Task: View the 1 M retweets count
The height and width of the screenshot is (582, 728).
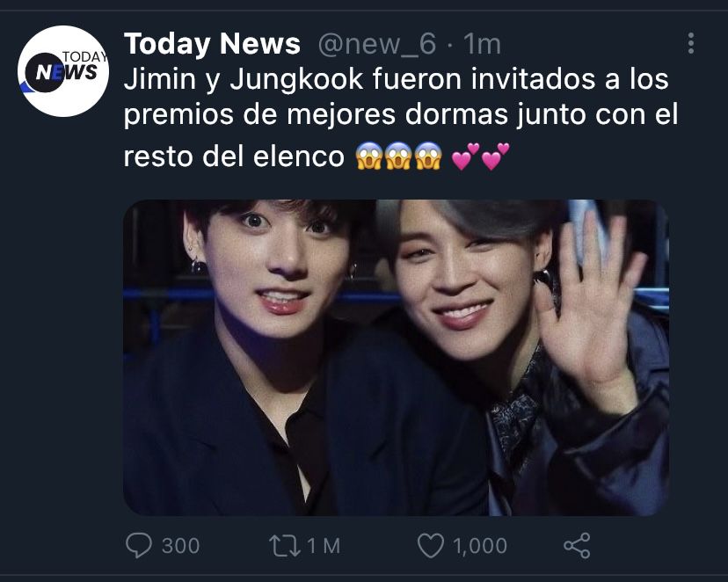Action: coord(324,546)
